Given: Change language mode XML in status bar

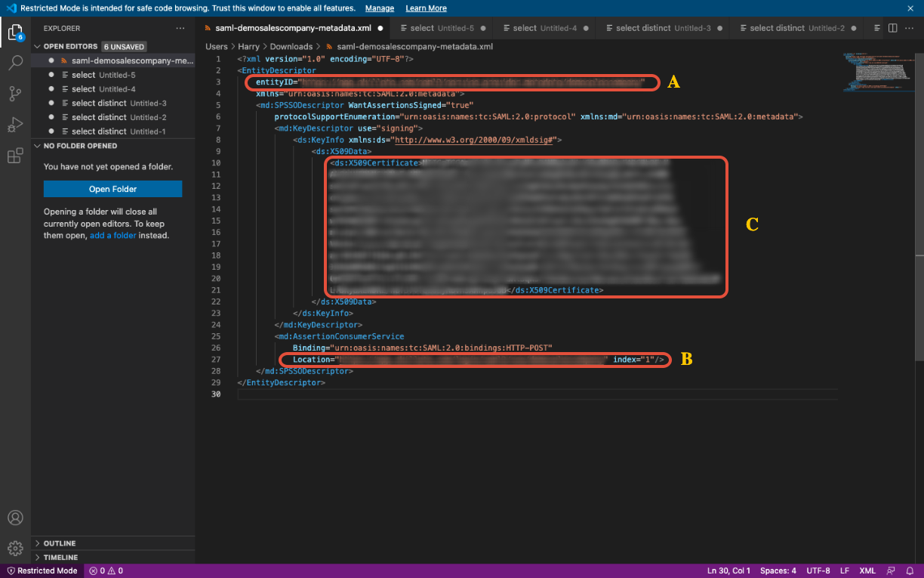Looking at the screenshot, I should coord(867,570).
